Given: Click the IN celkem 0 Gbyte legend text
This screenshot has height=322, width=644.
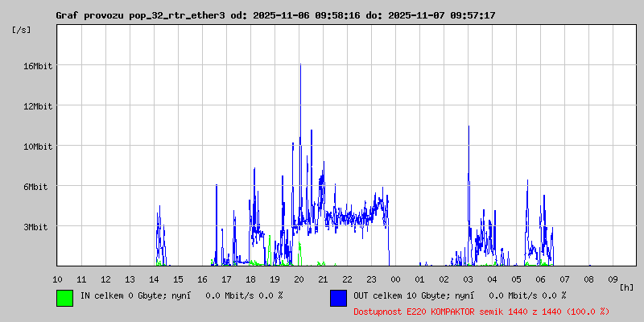Looking at the screenshot, I should click(x=181, y=295).
